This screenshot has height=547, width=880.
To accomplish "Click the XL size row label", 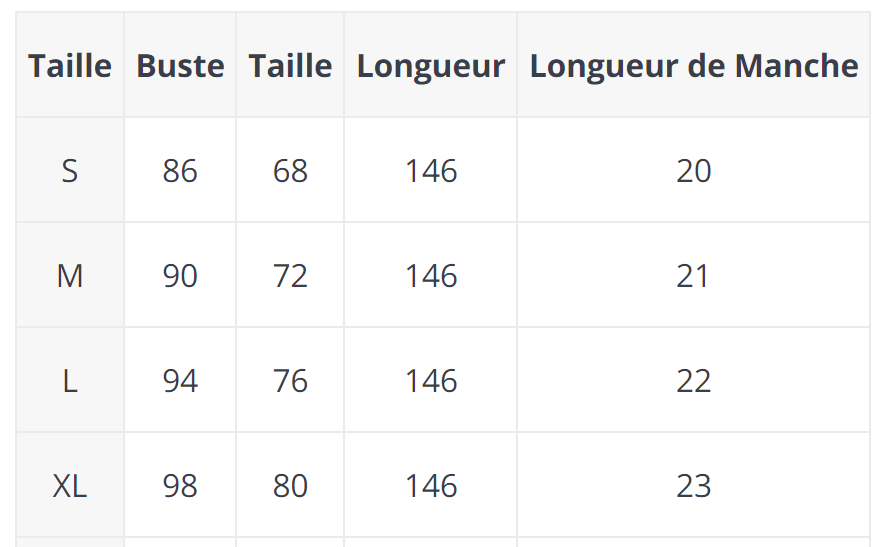I will (70, 486).
